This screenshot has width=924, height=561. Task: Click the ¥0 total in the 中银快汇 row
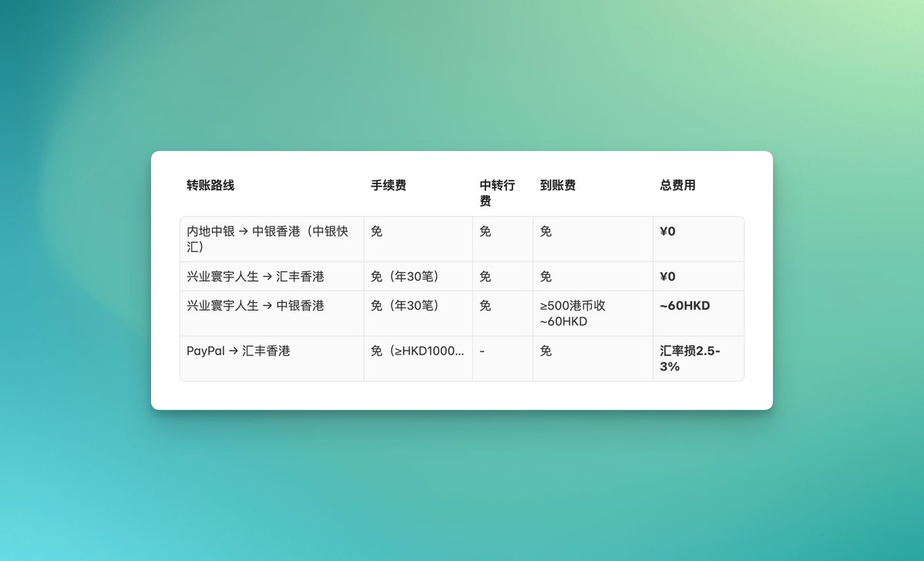point(667,232)
